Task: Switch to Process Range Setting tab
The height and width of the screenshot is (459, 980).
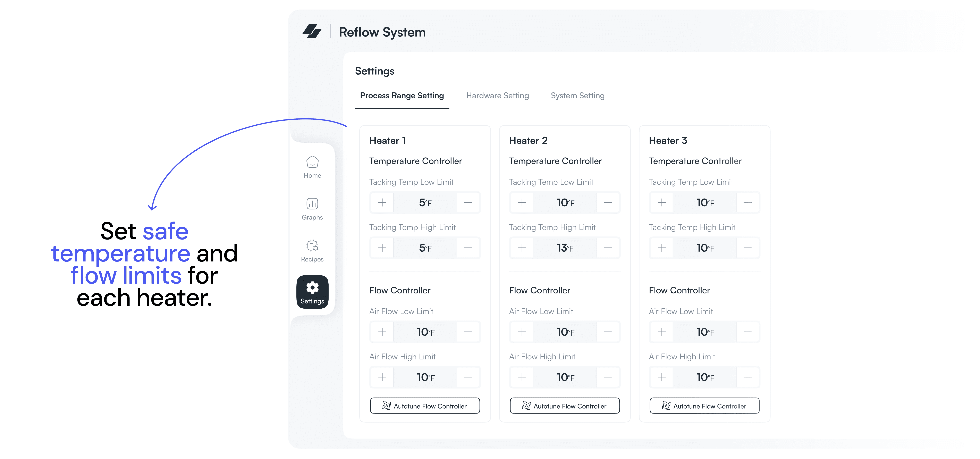Action: click(x=402, y=95)
